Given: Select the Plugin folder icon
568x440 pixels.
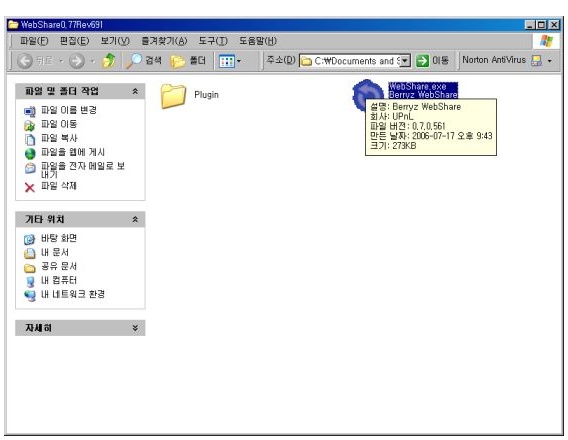Looking at the screenshot, I should [x=173, y=96].
